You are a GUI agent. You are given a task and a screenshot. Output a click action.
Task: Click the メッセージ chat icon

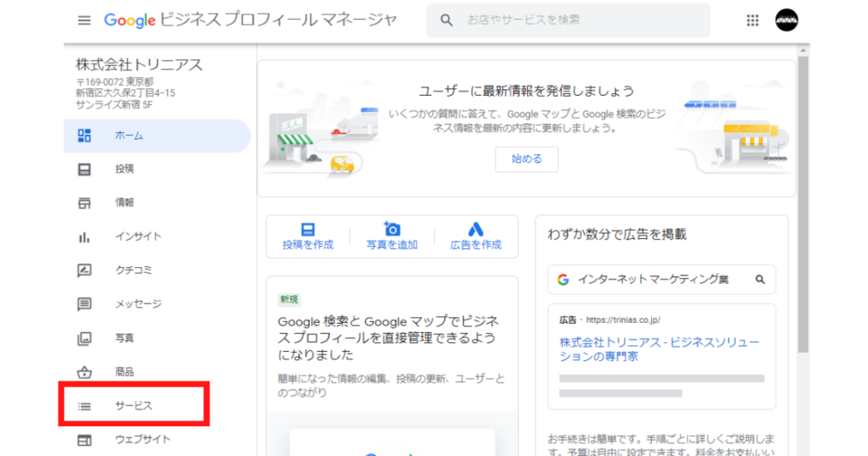(84, 304)
